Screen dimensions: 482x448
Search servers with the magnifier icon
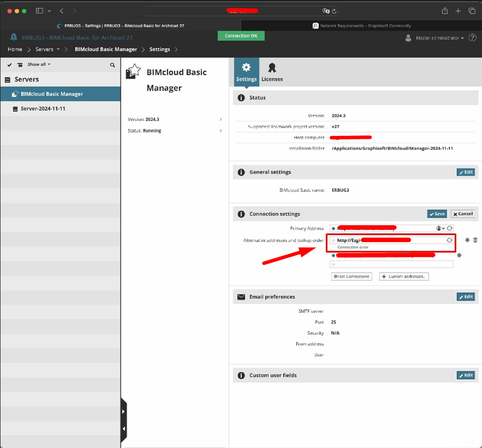[113, 65]
